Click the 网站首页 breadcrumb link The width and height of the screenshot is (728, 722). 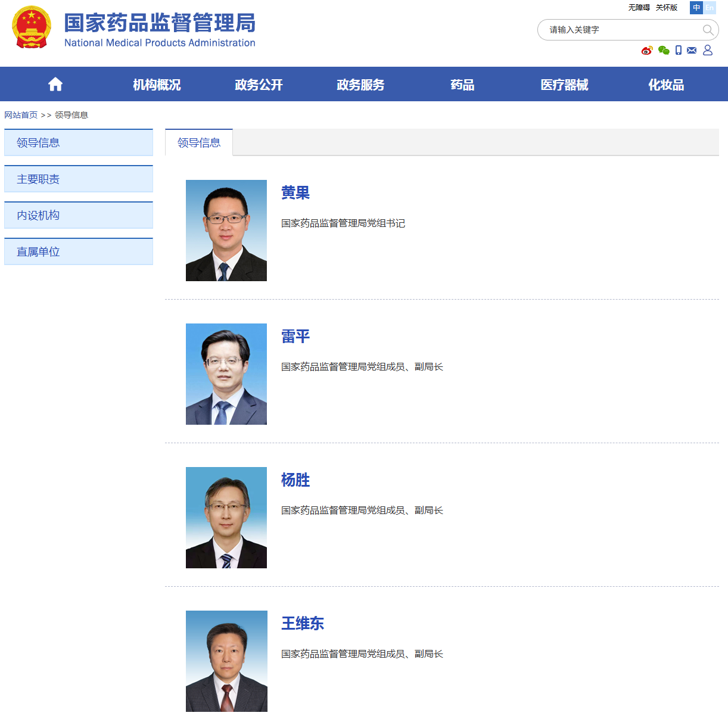pos(21,115)
